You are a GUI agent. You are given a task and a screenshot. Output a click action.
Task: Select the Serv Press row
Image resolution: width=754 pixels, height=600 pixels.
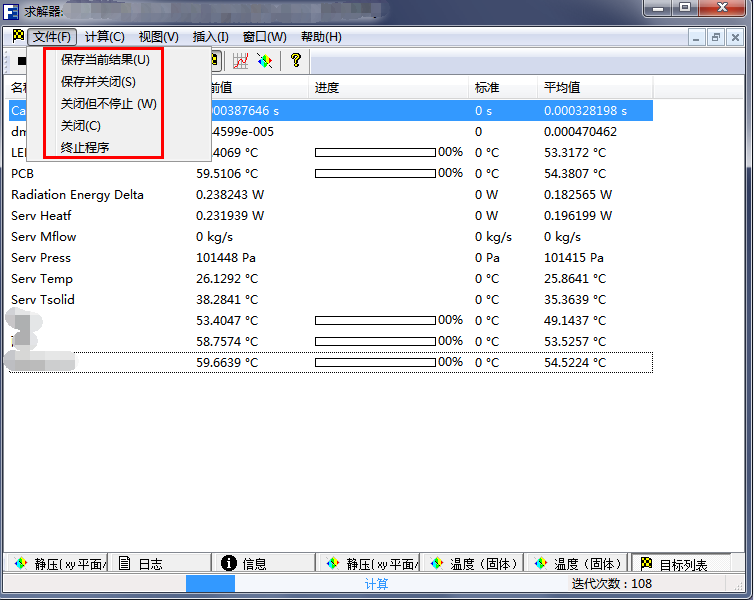[x=331, y=258]
